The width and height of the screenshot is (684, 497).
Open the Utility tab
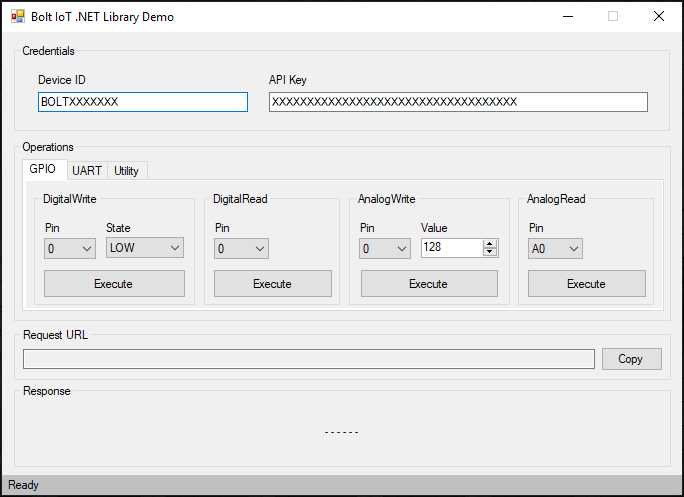click(127, 171)
